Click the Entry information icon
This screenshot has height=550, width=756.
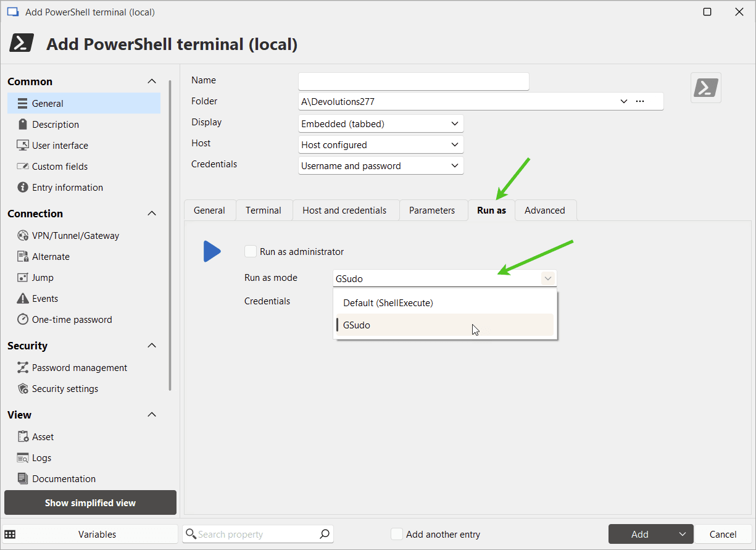pos(23,187)
